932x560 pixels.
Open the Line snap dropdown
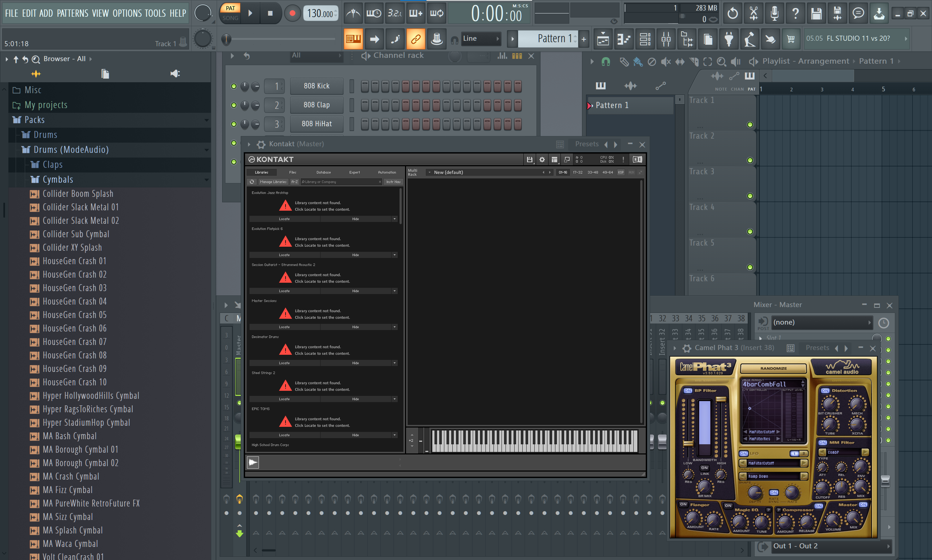480,39
